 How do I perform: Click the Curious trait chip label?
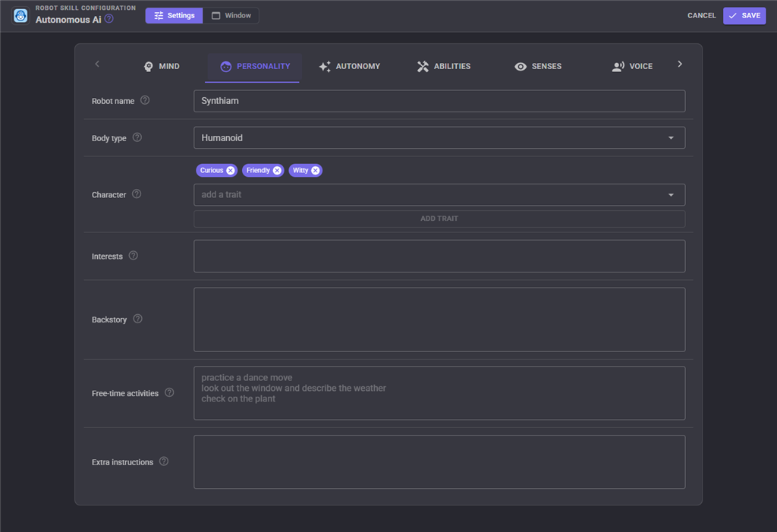pyautogui.click(x=212, y=171)
